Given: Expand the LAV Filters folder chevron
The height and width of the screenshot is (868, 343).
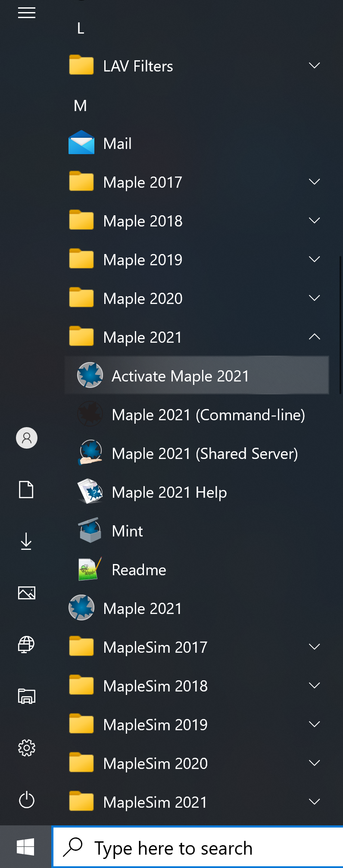Looking at the screenshot, I should coord(315,65).
